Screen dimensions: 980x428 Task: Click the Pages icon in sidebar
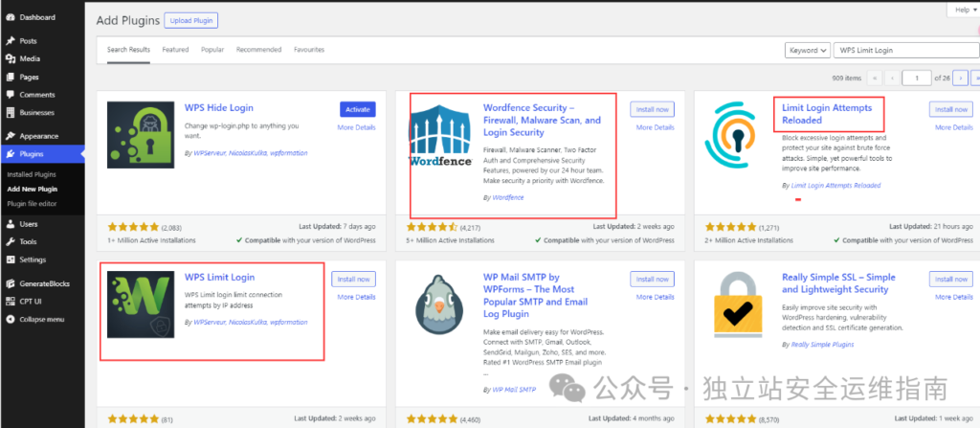[10, 77]
